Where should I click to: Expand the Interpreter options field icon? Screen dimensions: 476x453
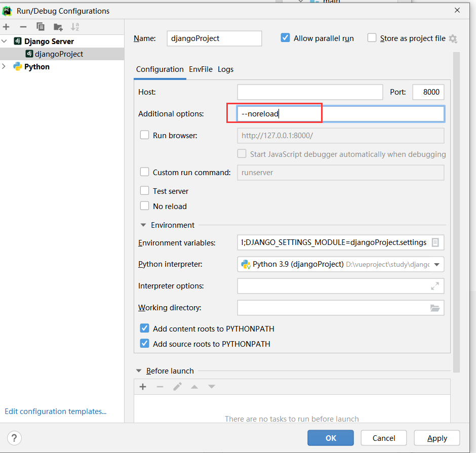[435, 286]
